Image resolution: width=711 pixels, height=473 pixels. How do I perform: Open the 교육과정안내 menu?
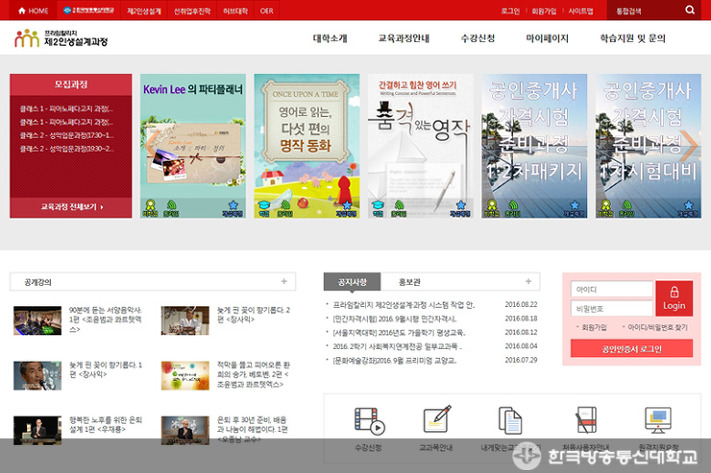[404, 39]
